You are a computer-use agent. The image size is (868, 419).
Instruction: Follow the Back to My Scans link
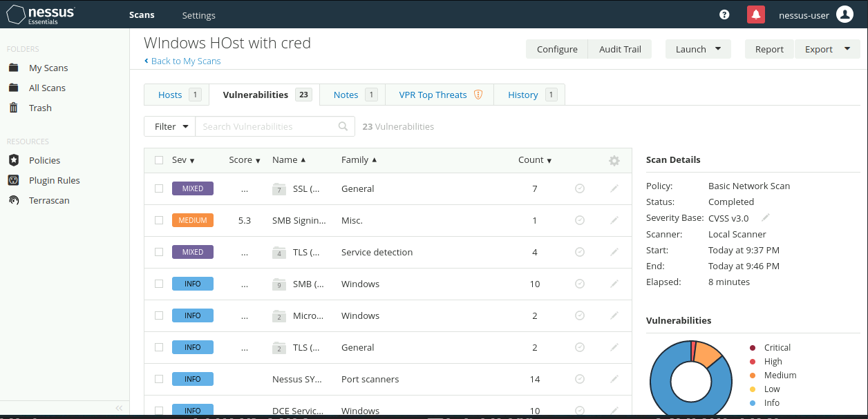point(182,61)
